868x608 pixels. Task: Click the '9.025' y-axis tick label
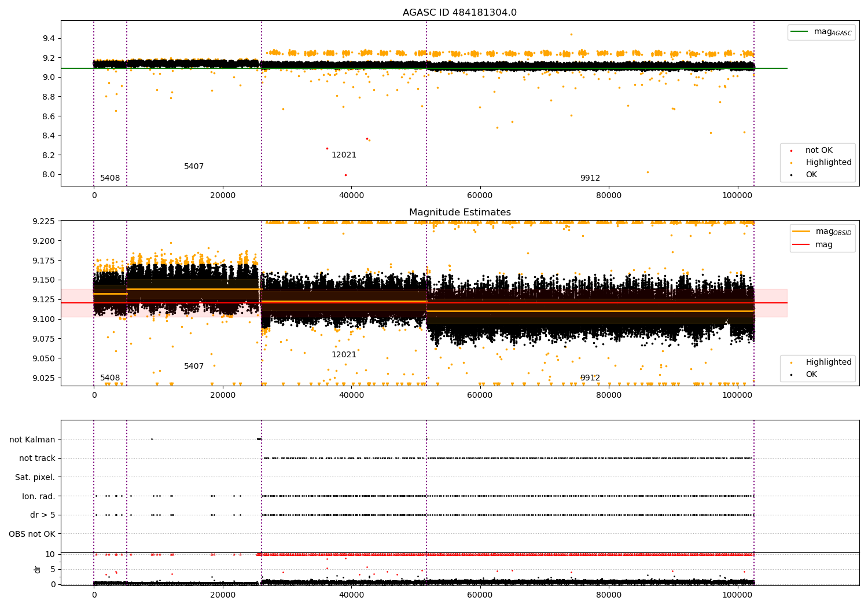coord(44,378)
